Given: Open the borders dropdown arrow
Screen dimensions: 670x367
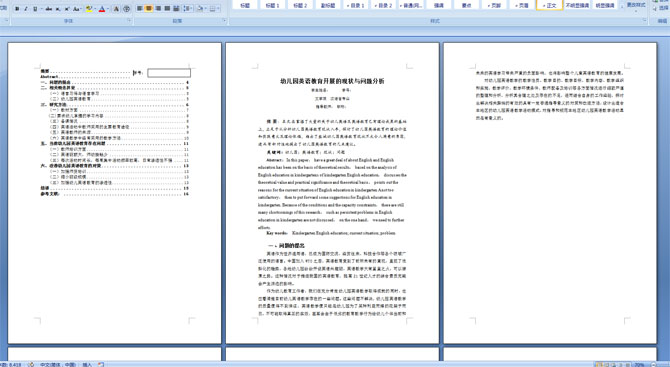Looking at the screenshot, I should point(219,9).
